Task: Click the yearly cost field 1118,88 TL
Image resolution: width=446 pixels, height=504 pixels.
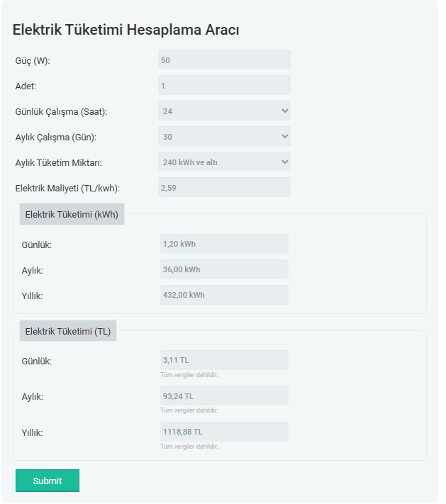Action: [x=224, y=432]
